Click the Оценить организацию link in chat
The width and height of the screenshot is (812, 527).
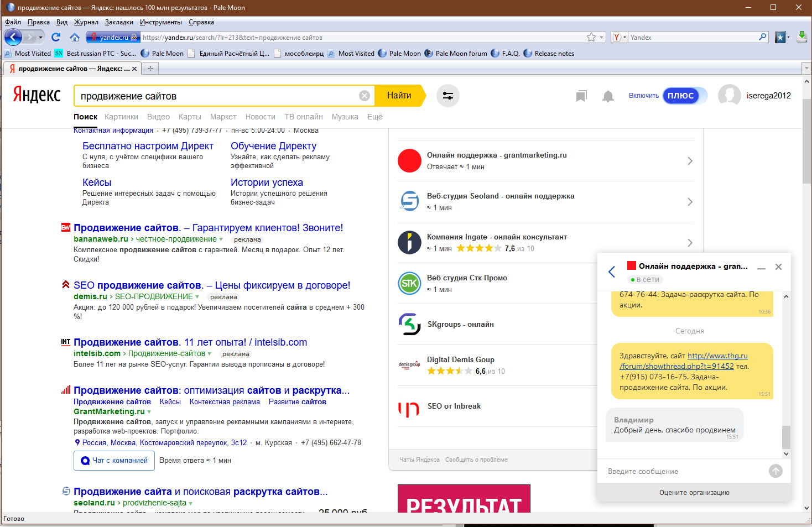694,493
